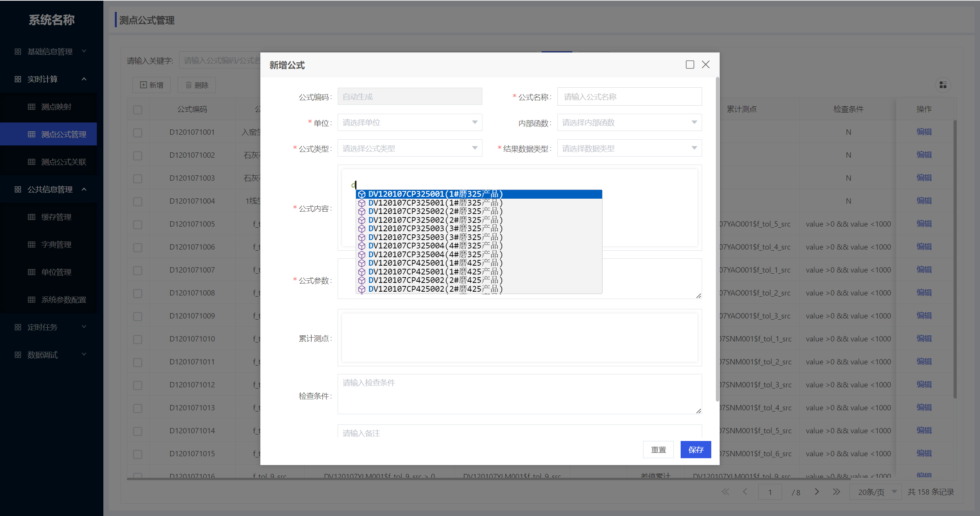Click 编辑 for row D1201071010
This screenshot has width=980, height=516.
924,339
